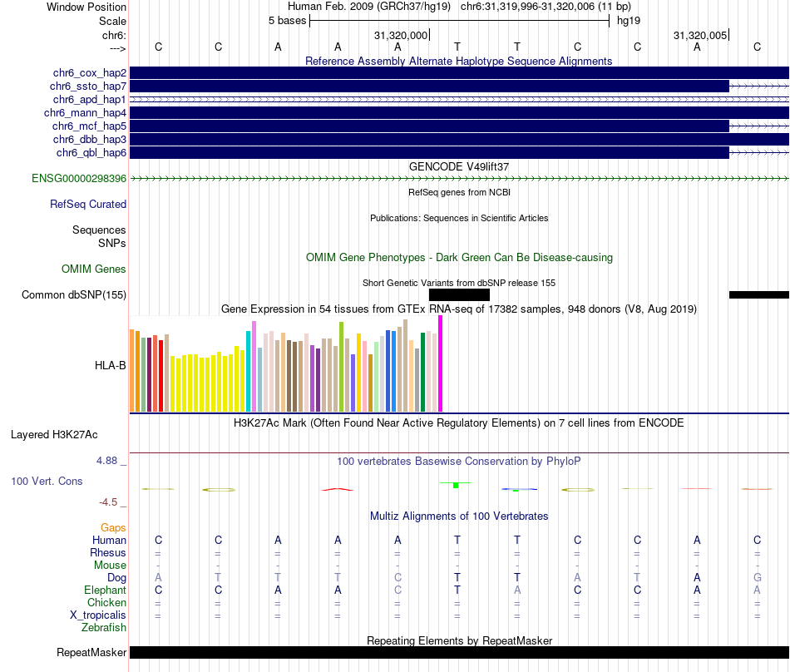
Task: Open the GTEx Gene Expression track title
Action: click(x=458, y=309)
